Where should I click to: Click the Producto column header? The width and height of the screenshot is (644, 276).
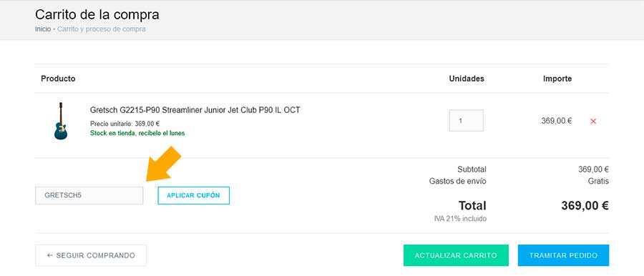59,79
